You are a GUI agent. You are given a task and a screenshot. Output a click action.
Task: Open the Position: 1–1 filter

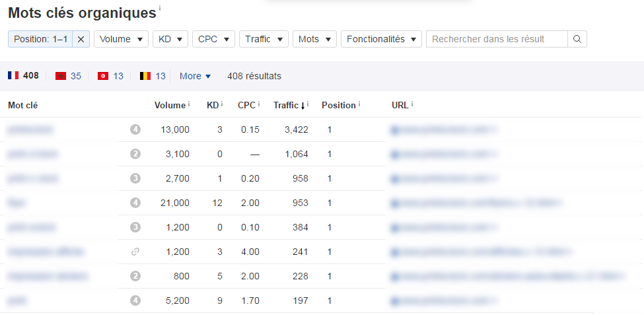(x=41, y=39)
